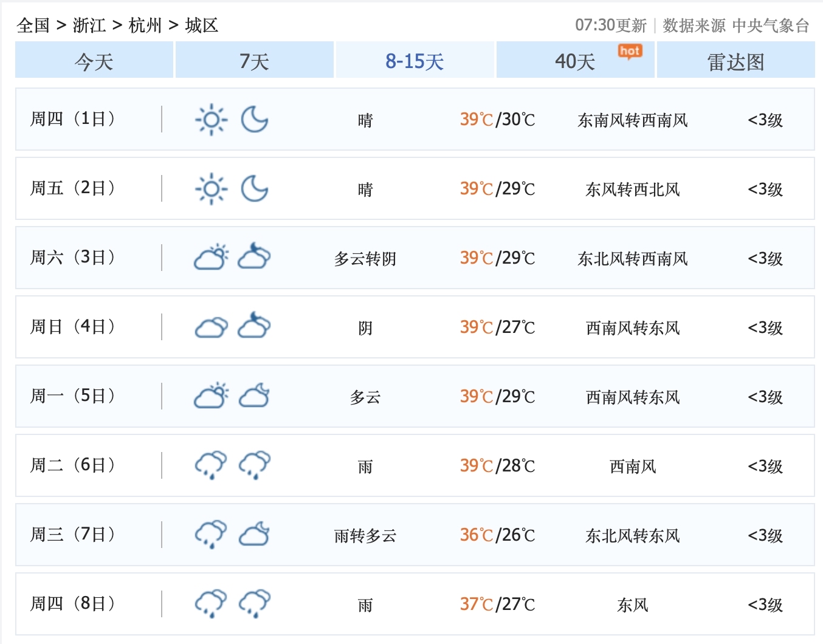The width and height of the screenshot is (823, 644).
Task: Click the 东风转西北风 wind text
Action: [x=633, y=190]
